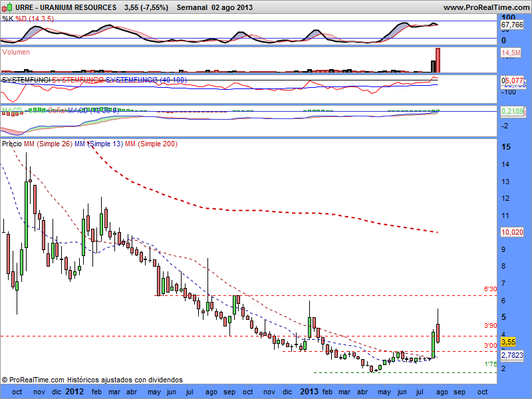Click the tallest red volume bar

(x=438, y=61)
